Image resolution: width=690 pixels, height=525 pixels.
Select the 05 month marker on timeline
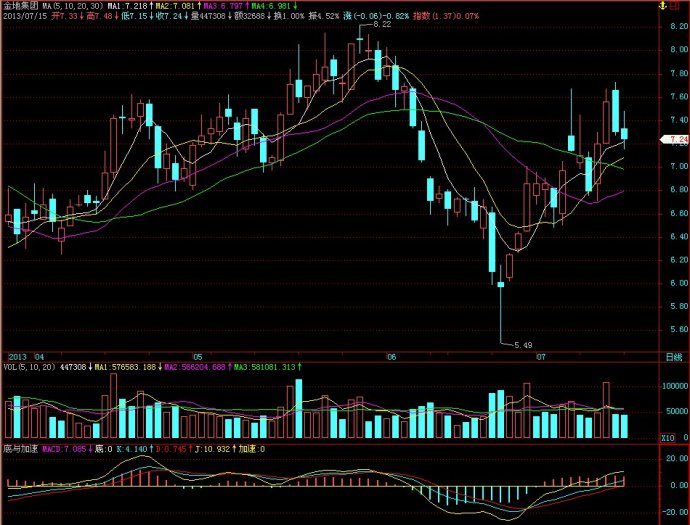(x=197, y=357)
